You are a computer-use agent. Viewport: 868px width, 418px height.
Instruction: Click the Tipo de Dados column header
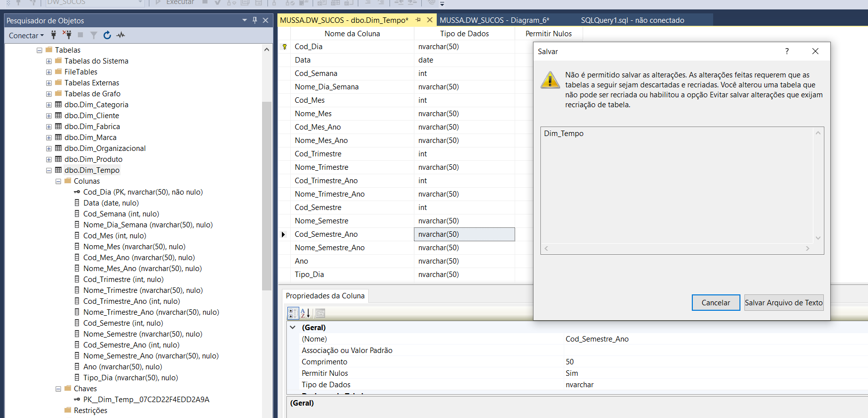(465, 33)
